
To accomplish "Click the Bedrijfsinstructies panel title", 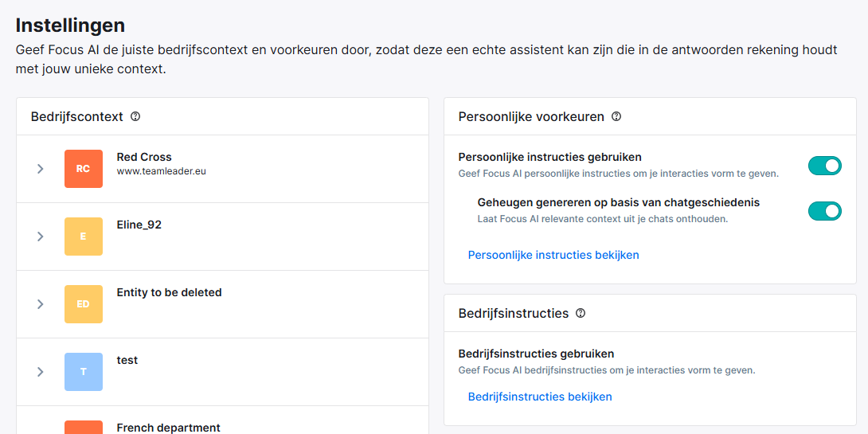I will click(514, 313).
